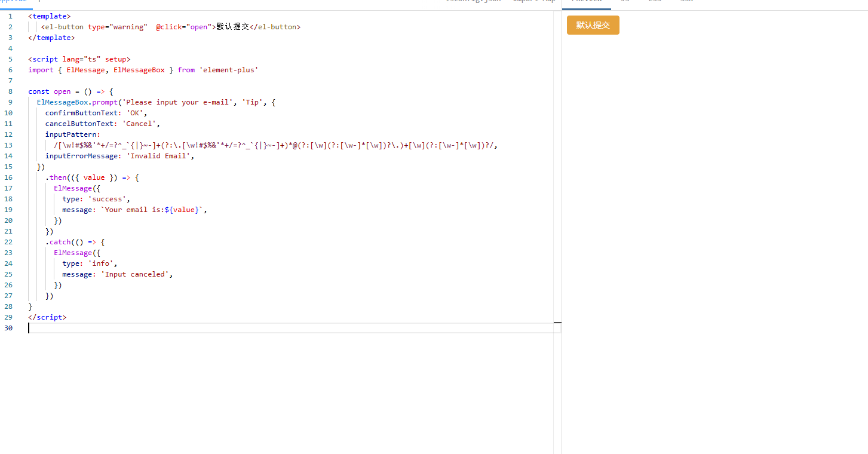868x454 pixels.
Task: Click line number 13 in gutter
Action: coord(8,145)
